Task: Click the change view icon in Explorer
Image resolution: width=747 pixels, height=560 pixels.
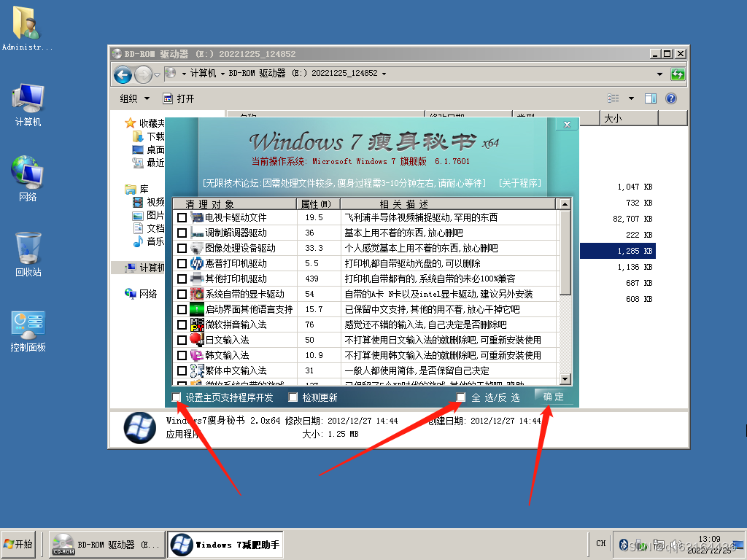Action: coord(613,98)
